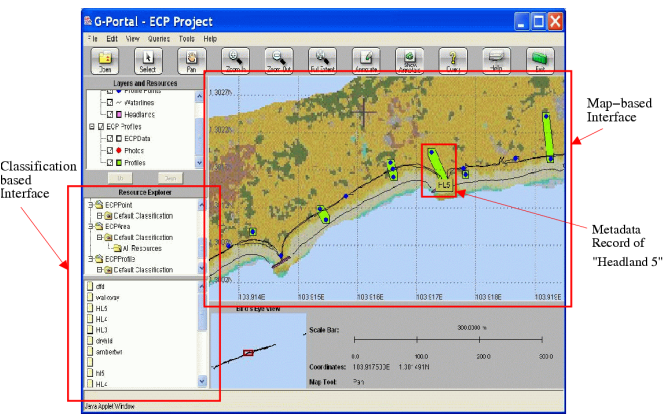The image size is (668, 420).
Task: Toggle the ECPData layer checkbox
Action: 109,138
